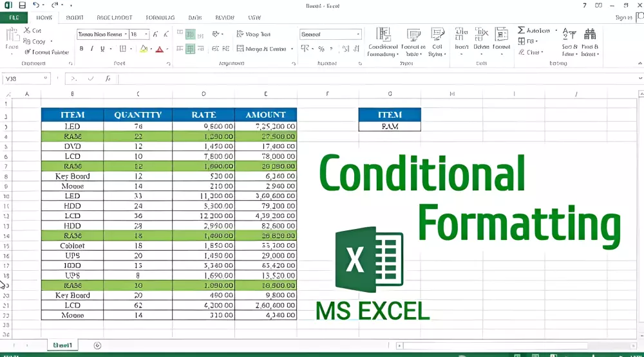Click the Cut scissors icon
This screenshot has width=644, height=357.
click(x=26, y=30)
